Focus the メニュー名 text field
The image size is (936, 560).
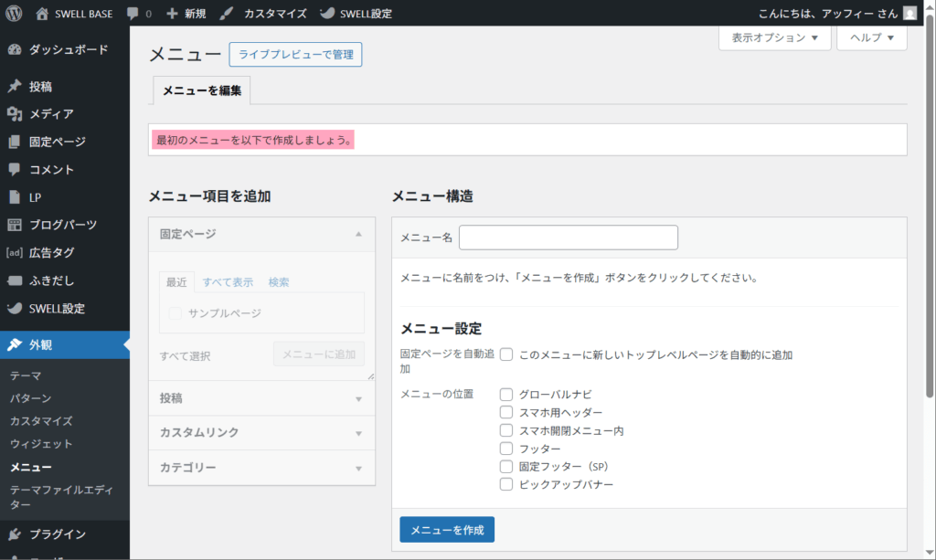pos(569,238)
